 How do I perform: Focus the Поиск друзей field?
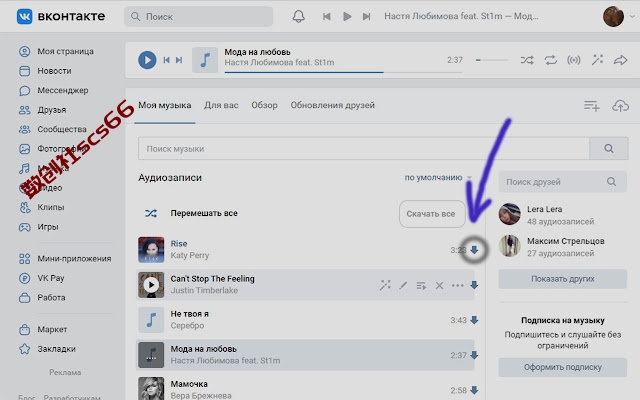(562, 182)
